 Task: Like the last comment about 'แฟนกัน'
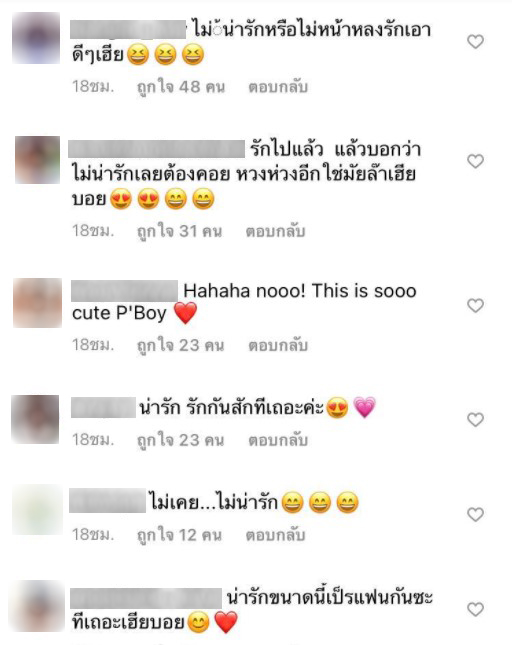[475, 609]
